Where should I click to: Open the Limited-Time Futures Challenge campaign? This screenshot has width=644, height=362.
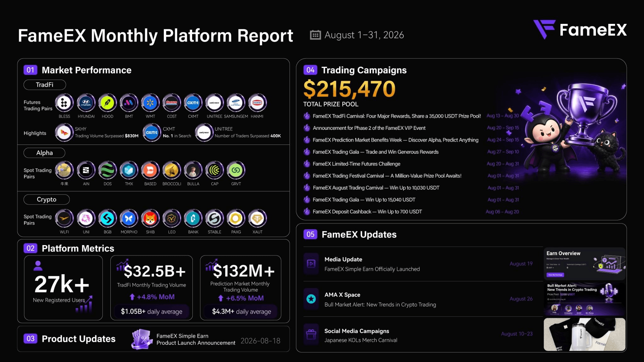411,164
